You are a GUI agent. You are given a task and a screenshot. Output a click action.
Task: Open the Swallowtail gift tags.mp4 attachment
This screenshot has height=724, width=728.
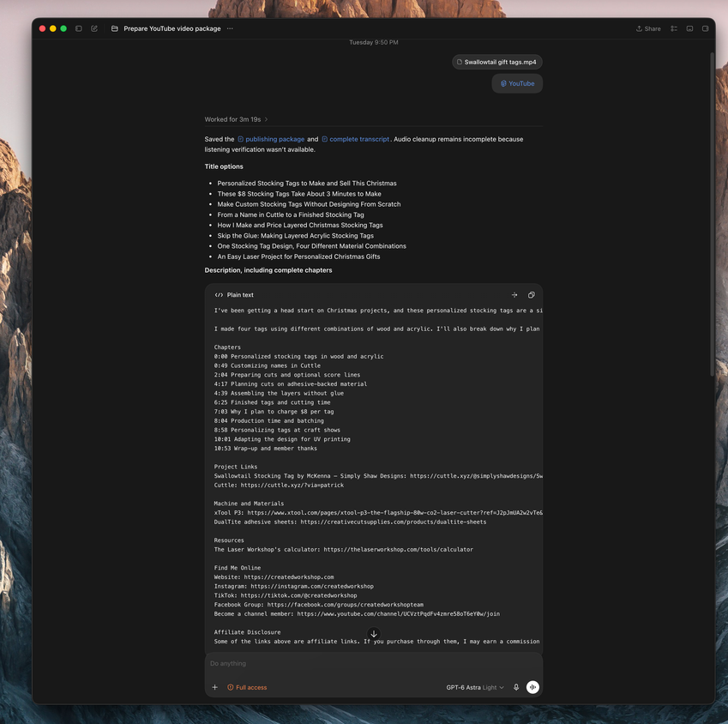[496, 62]
